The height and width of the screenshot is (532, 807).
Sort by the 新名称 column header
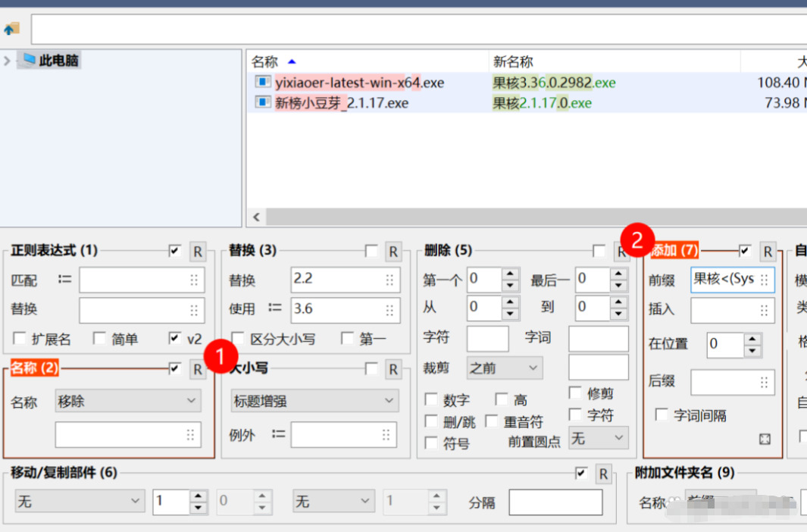coord(513,61)
